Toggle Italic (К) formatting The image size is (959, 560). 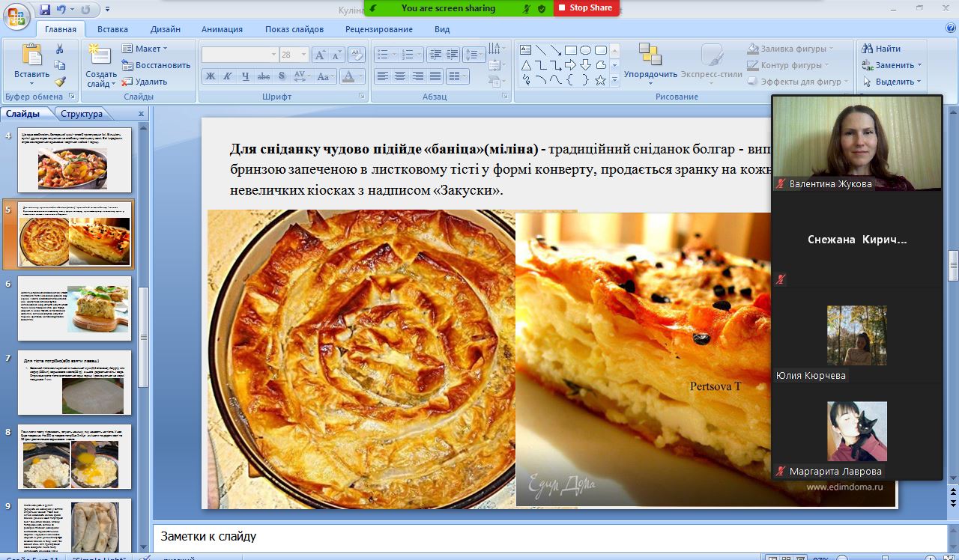pyautogui.click(x=229, y=76)
